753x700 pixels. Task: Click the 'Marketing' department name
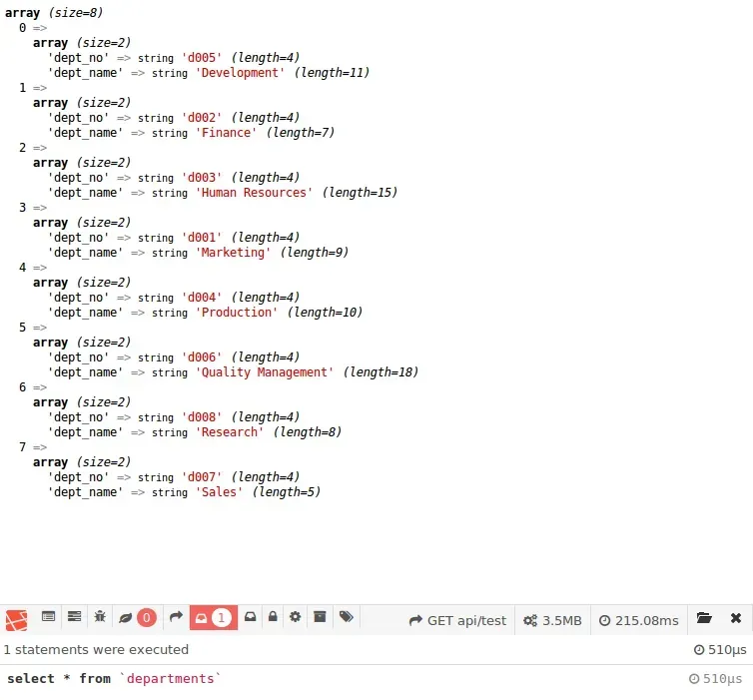tap(234, 253)
